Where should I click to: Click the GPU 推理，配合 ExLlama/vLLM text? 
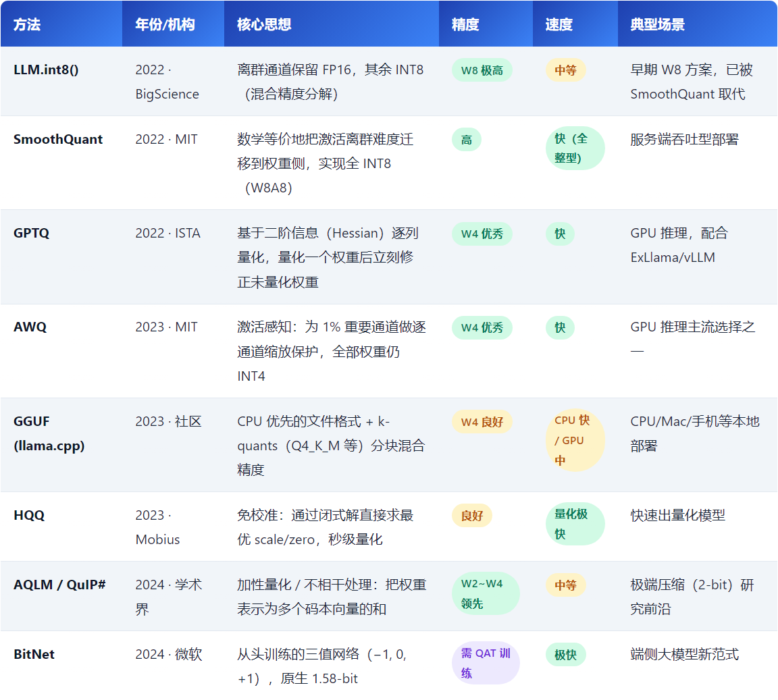click(x=679, y=245)
